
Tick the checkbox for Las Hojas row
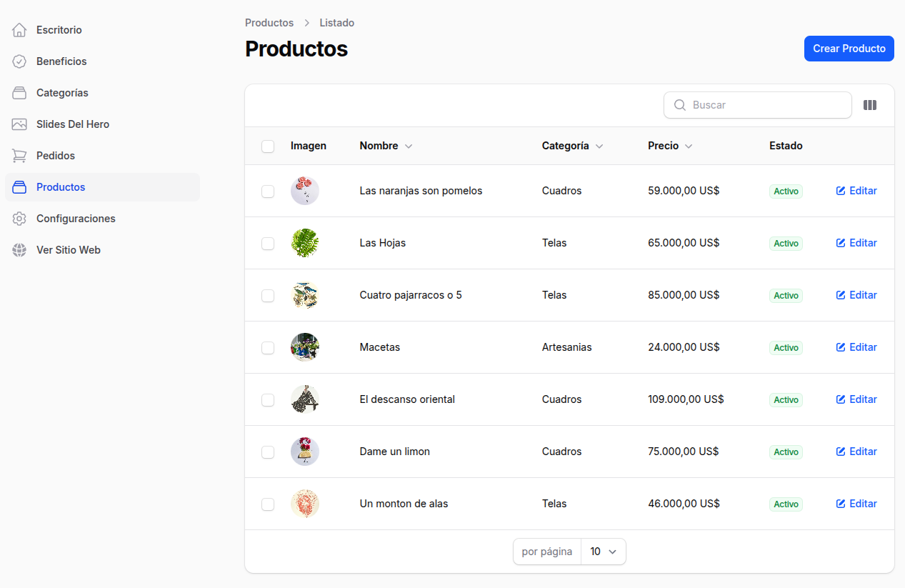click(x=268, y=243)
